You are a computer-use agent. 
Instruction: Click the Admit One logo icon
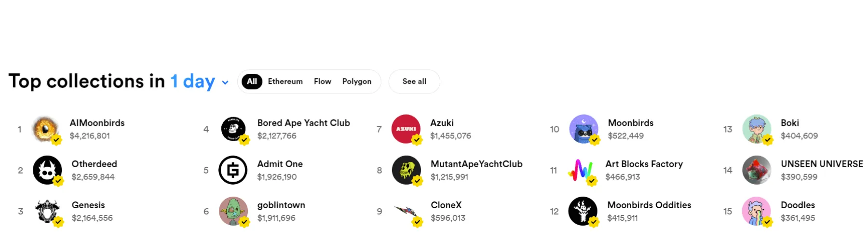coord(233,170)
